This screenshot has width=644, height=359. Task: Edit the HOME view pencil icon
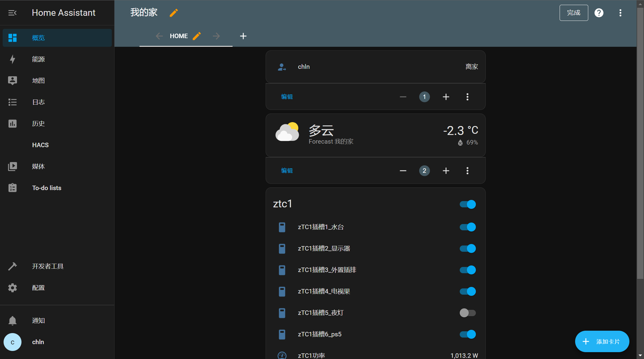click(197, 36)
